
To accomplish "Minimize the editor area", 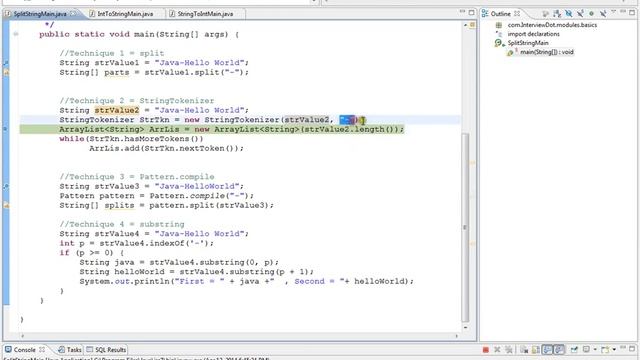I will [462, 12].
